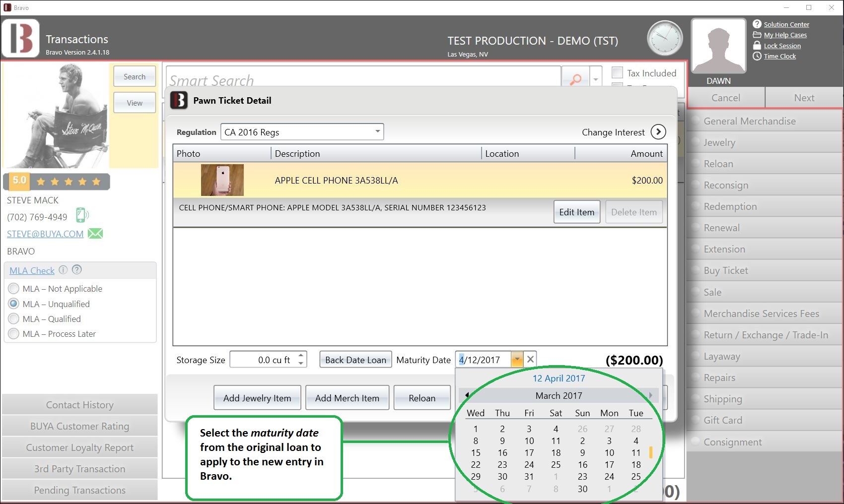
Task: Open General Merchandise transaction type
Action: (x=766, y=121)
